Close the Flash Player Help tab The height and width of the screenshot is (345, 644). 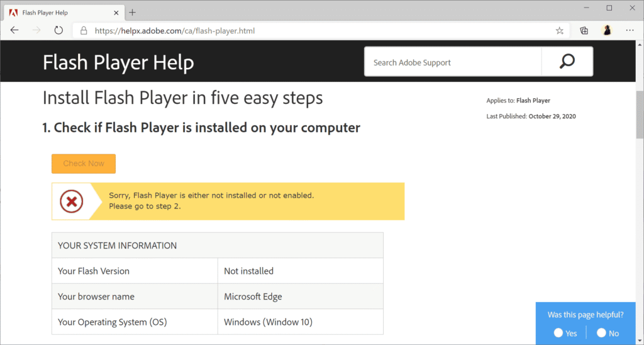[x=116, y=13]
